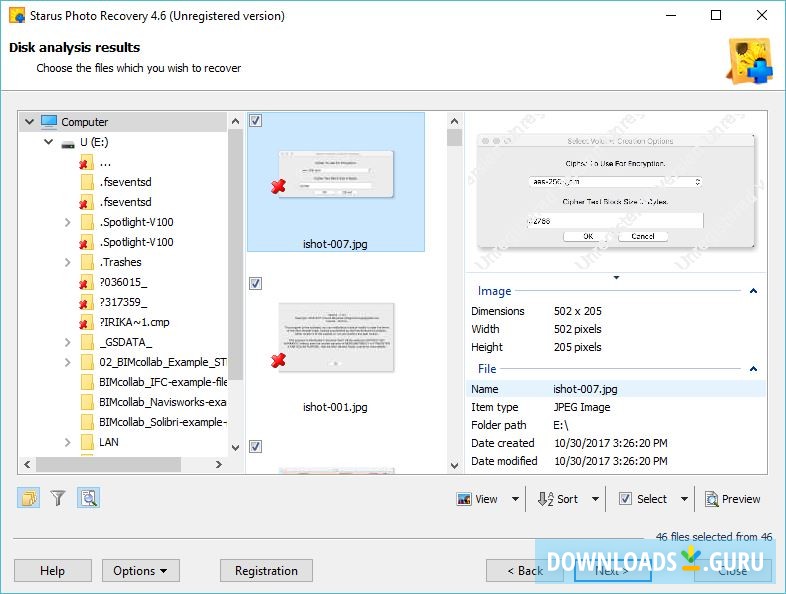
Task: Click the large preview image
Action: [616, 191]
